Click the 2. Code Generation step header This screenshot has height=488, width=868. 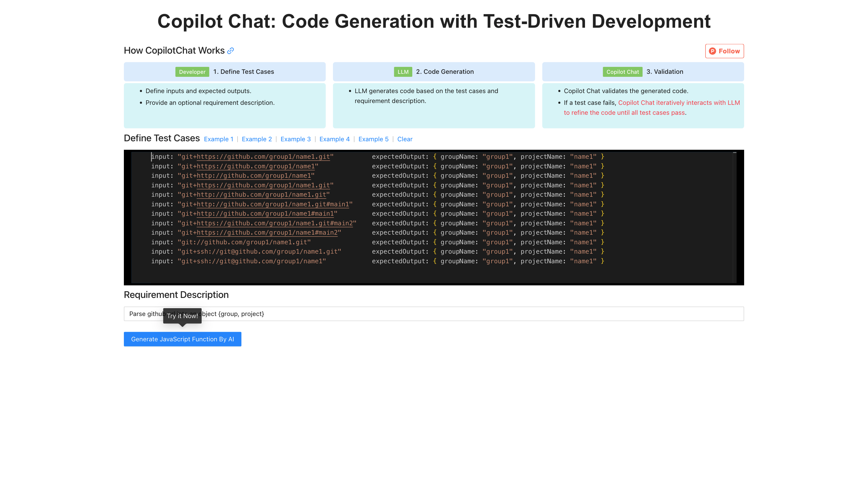pyautogui.click(x=445, y=72)
